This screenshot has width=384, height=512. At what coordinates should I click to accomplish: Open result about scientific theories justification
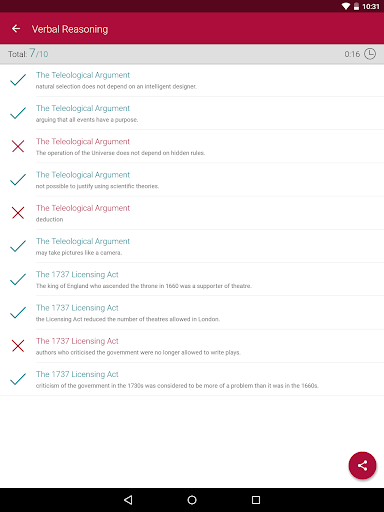click(x=192, y=180)
